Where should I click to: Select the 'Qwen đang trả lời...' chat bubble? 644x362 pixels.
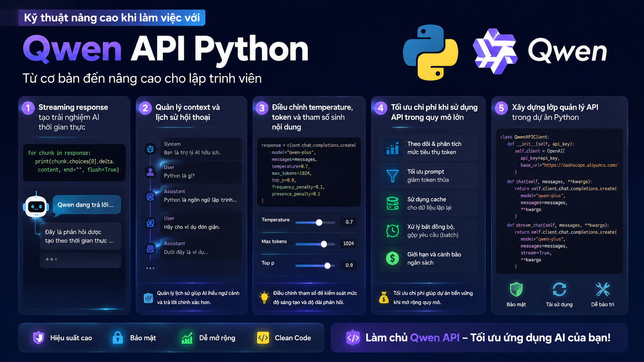87,205
